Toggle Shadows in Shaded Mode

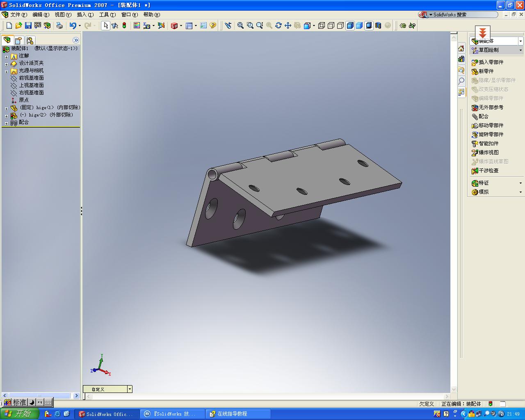pyautogui.click(x=369, y=25)
